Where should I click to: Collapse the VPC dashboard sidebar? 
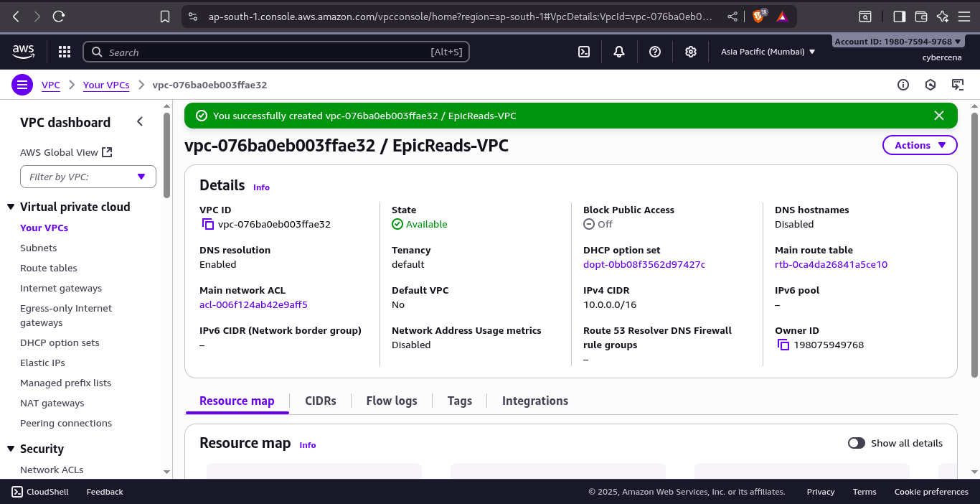pyautogui.click(x=140, y=122)
